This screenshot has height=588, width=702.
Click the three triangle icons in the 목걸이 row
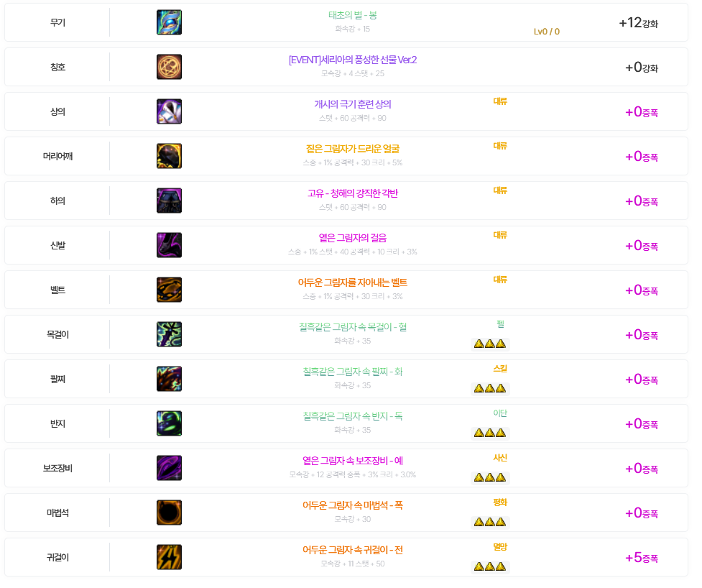click(x=489, y=344)
